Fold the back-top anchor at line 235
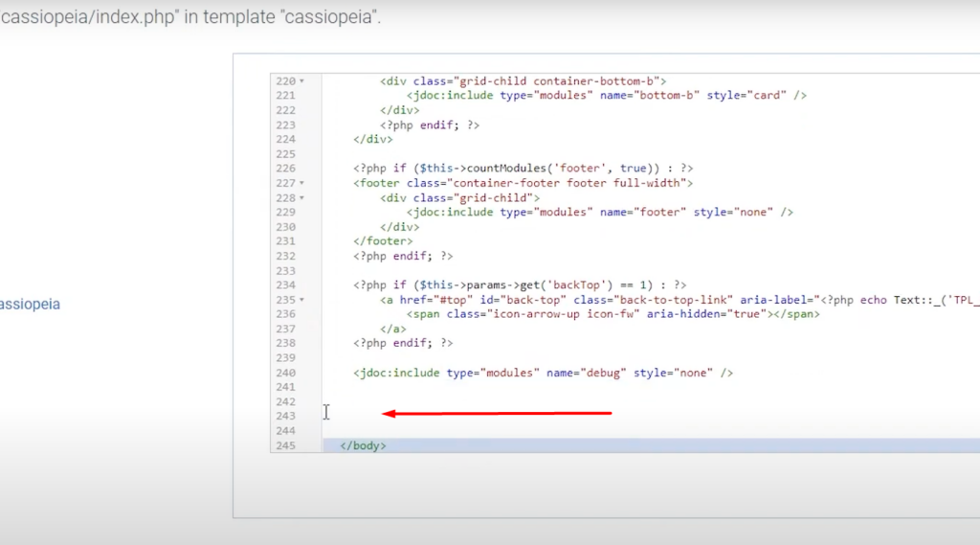This screenshot has height=545, width=980. [302, 300]
